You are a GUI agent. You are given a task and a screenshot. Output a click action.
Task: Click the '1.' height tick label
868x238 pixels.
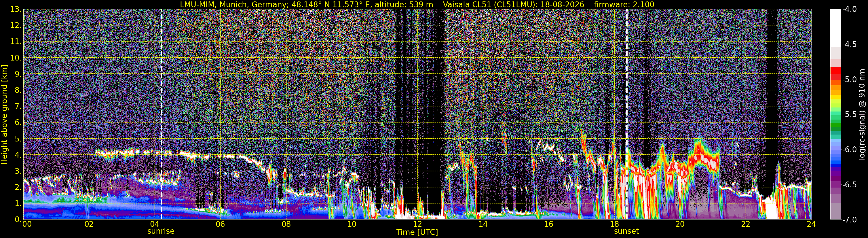(18, 203)
